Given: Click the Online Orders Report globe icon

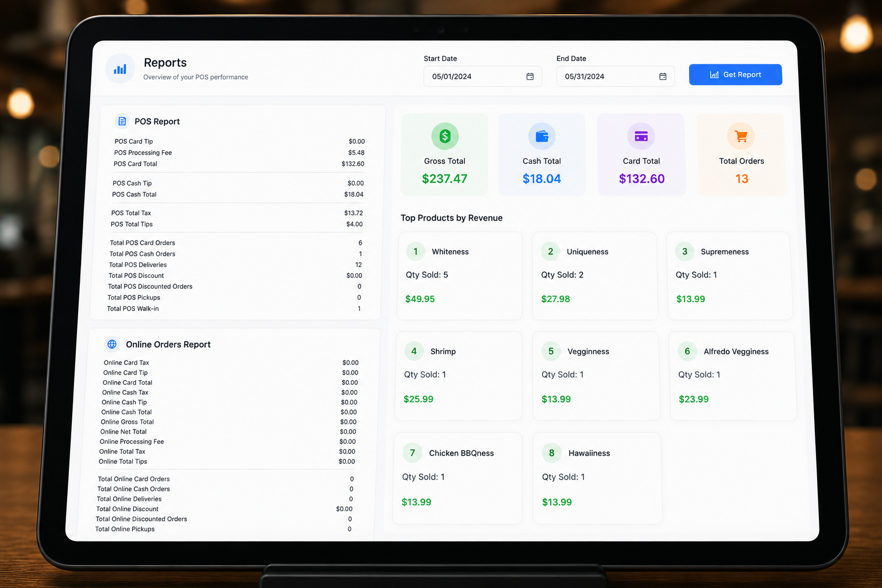Looking at the screenshot, I should click(112, 344).
